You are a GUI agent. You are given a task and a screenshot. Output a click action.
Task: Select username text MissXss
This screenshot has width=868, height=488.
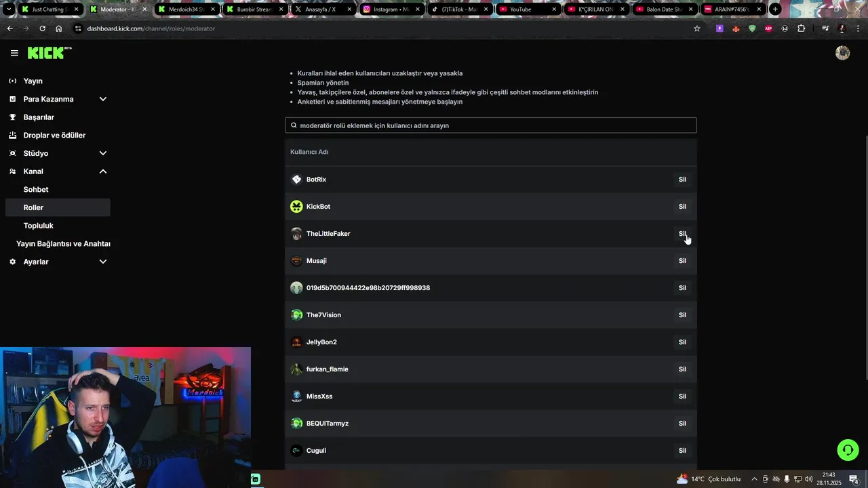click(x=319, y=396)
